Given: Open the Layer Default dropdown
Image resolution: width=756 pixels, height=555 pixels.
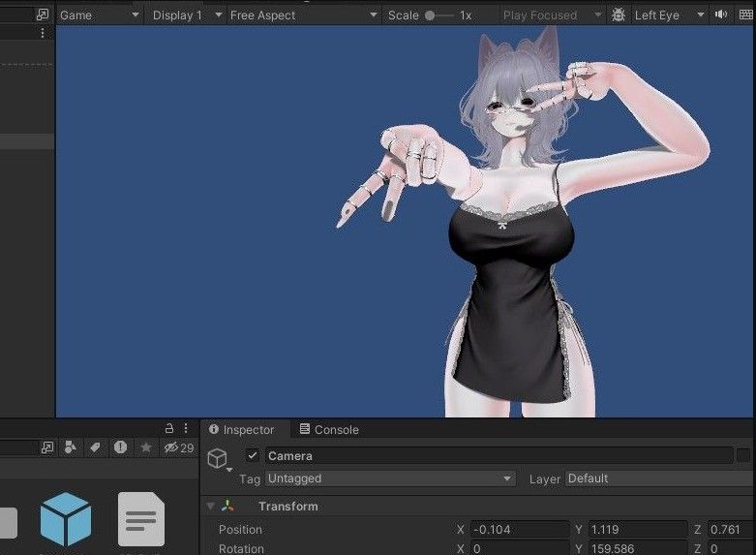Looking at the screenshot, I should point(660,478).
